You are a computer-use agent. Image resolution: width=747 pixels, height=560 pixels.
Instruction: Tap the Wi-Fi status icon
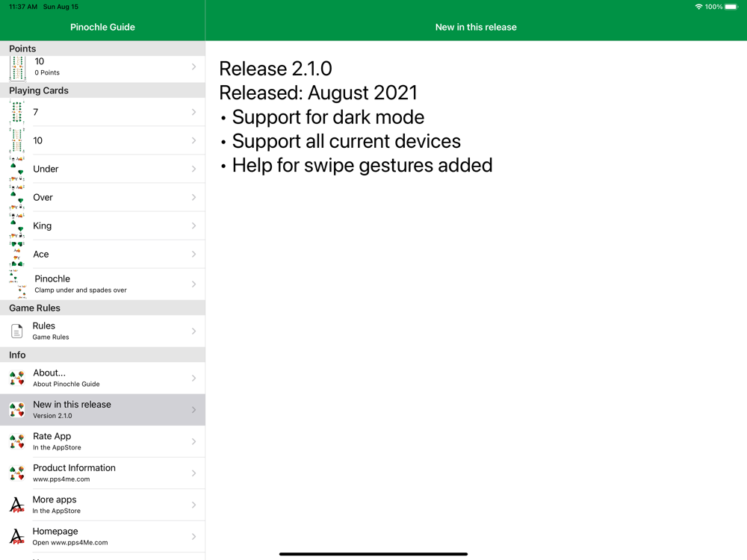(x=698, y=7)
